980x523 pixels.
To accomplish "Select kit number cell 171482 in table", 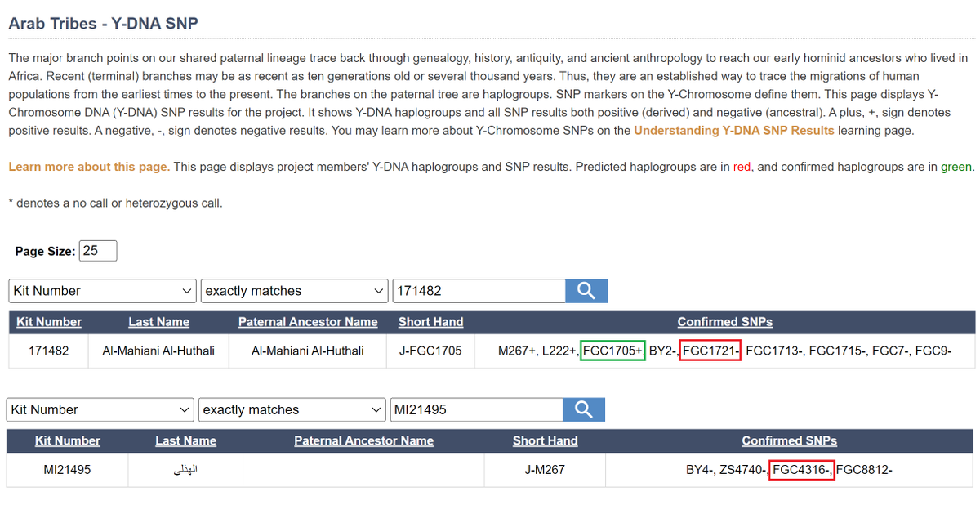I will (x=49, y=351).
